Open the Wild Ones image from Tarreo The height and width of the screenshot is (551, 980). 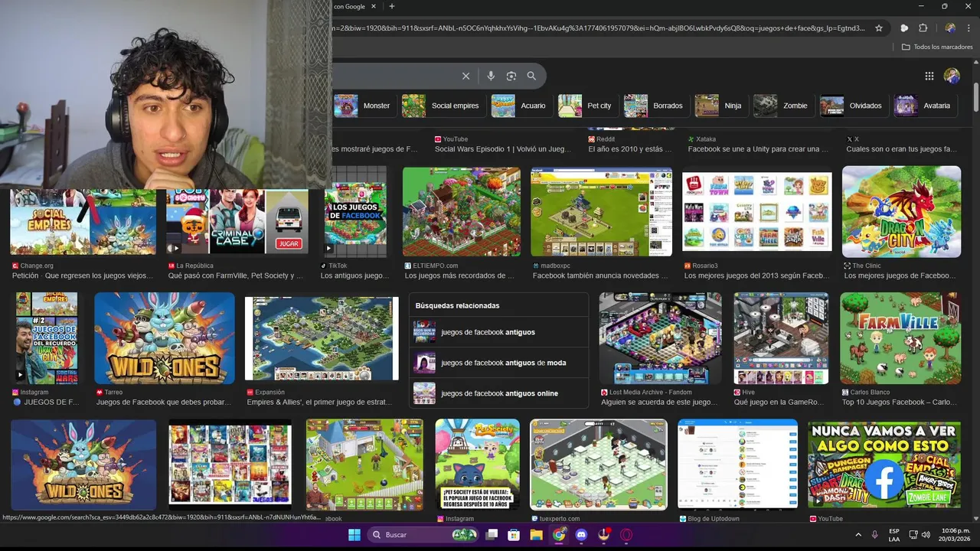(165, 338)
